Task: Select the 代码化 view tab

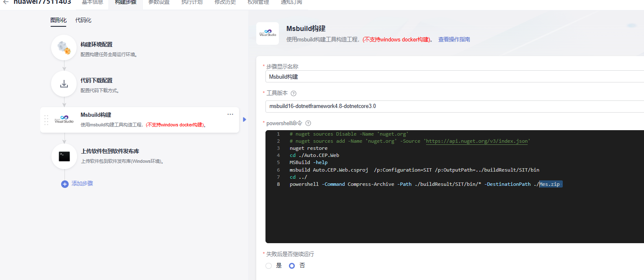Action: click(83, 21)
